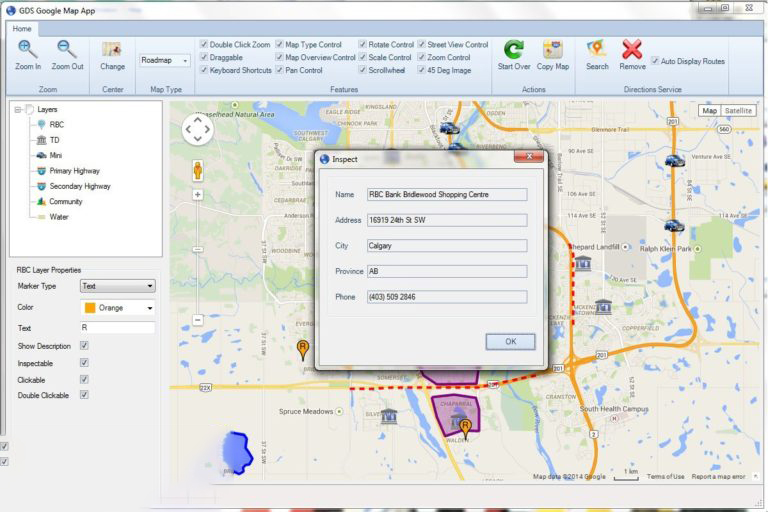Toggle Map Overview Control checkbox

279,57
